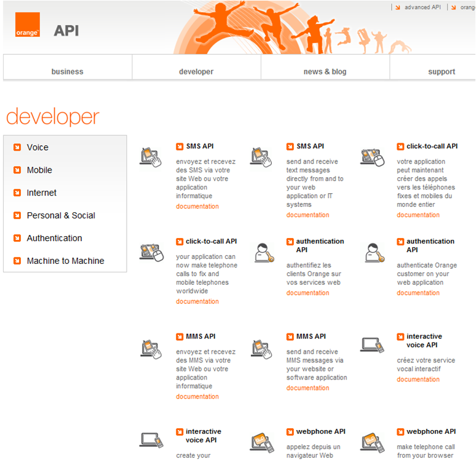Click the arrow icon beside Machine to Machine
This screenshot has width=476, height=462.
pyautogui.click(x=17, y=261)
